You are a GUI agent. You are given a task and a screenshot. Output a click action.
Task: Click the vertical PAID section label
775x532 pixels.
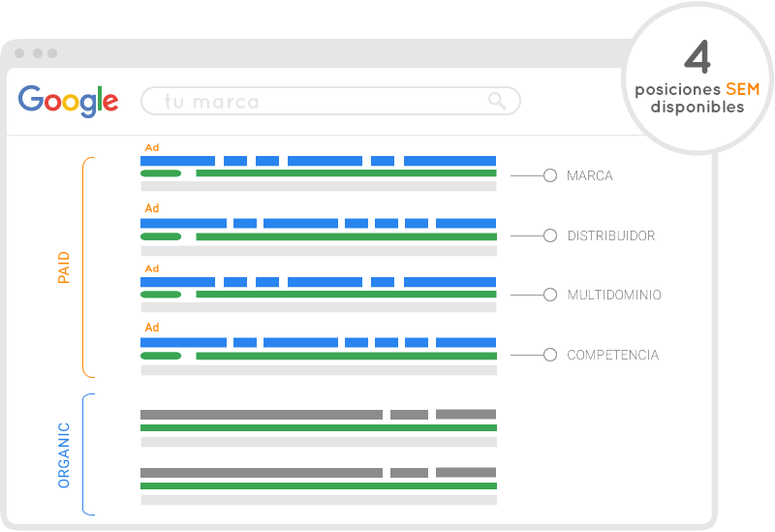tap(64, 267)
